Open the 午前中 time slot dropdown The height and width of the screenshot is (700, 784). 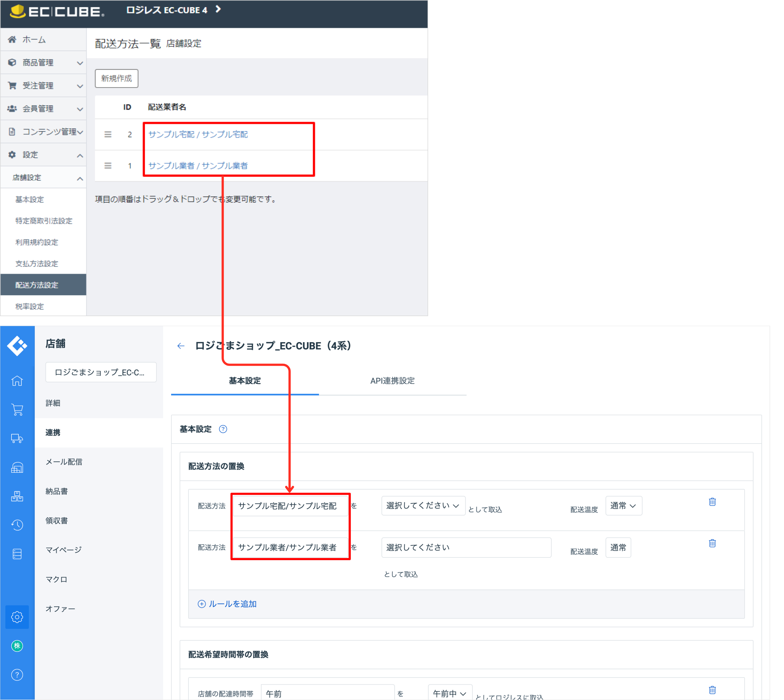449,694
